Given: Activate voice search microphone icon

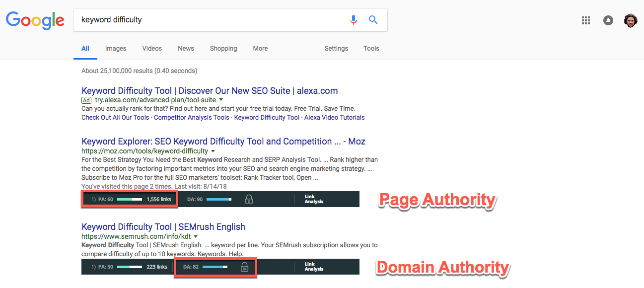Looking at the screenshot, I should (354, 20).
